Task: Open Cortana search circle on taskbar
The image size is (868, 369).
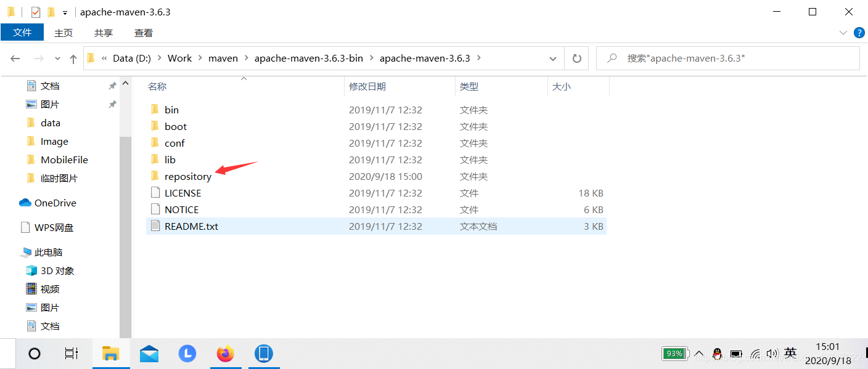Action: coord(35,354)
